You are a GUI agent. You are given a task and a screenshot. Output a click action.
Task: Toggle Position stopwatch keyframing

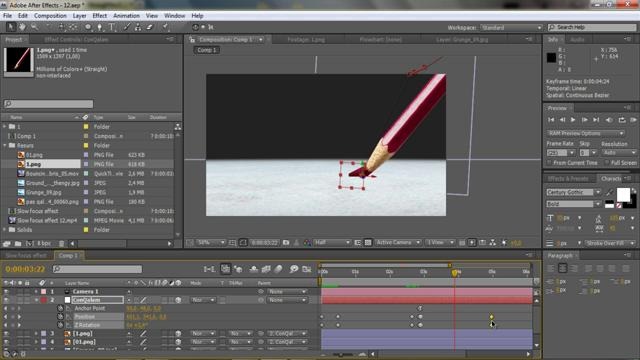tap(60, 317)
